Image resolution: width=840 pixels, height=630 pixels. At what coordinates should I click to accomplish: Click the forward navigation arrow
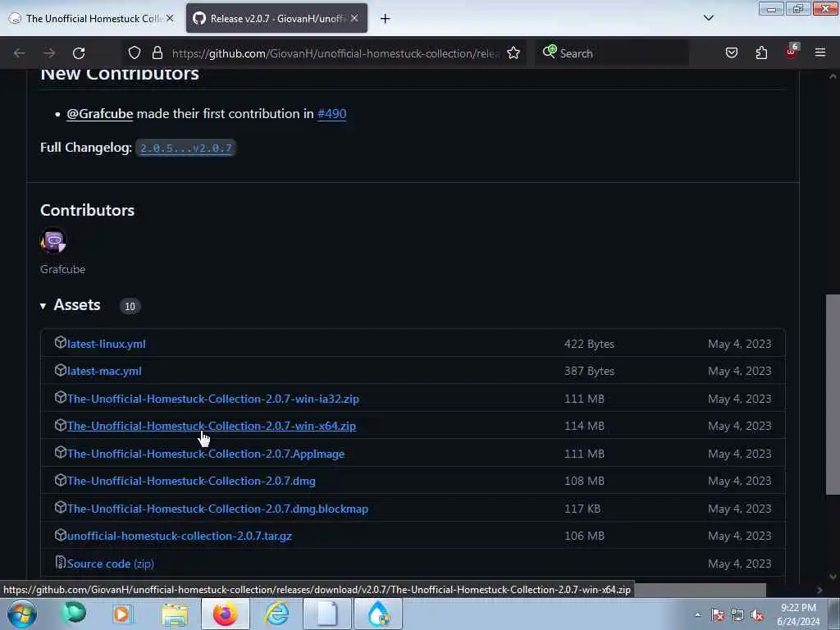pos(49,53)
